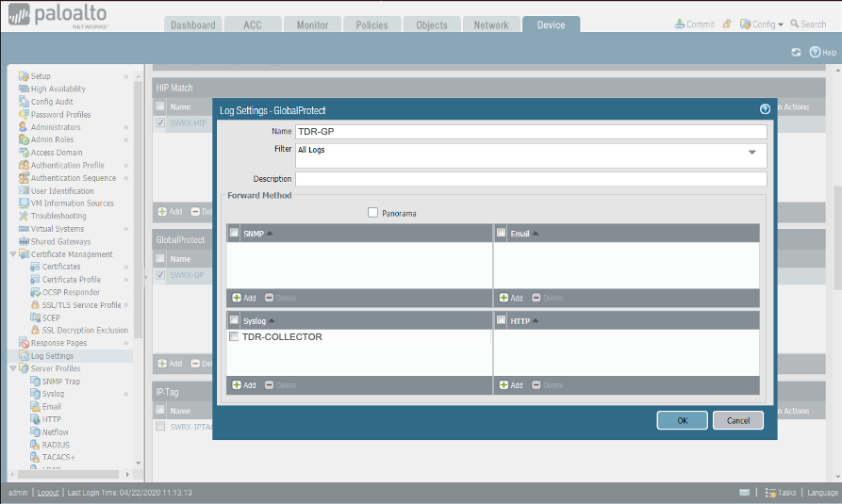Click the Logout link

pos(48,492)
